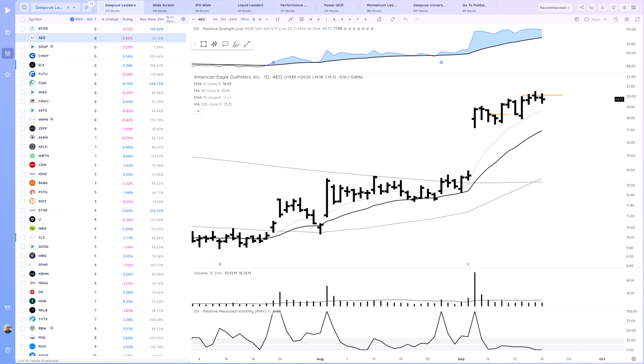Open the screener radar icon in the left sidebar

click(8, 53)
